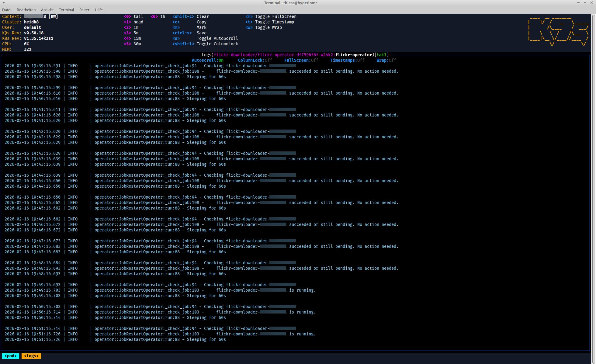This screenshot has width=596, height=364.
Task: Click the pod breadcrumb at bottom
Action: pos(11,356)
